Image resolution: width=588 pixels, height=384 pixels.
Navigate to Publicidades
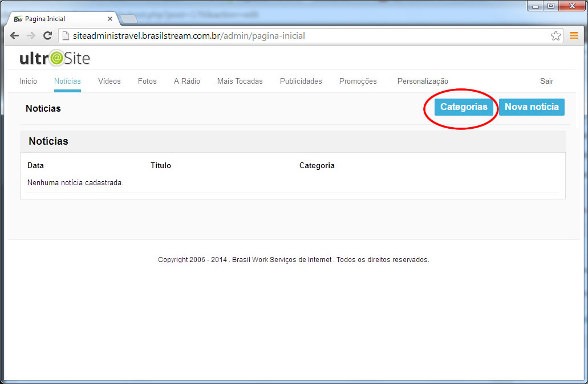point(301,81)
